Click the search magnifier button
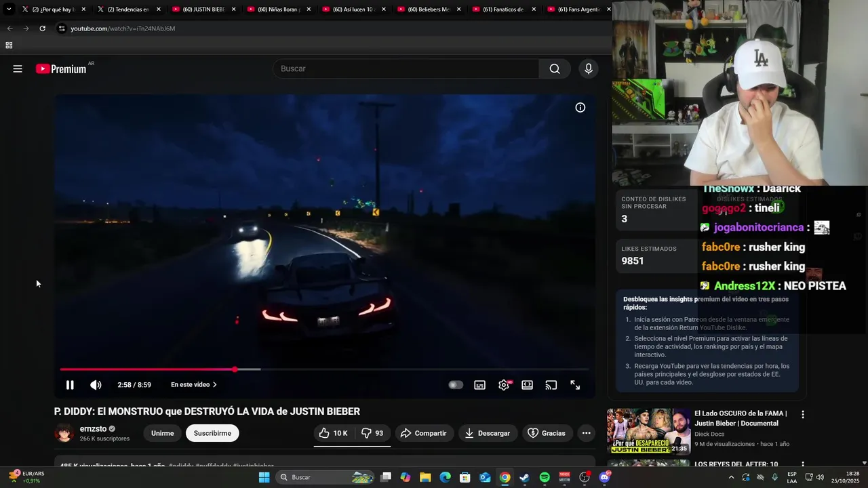 (x=555, y=68)
